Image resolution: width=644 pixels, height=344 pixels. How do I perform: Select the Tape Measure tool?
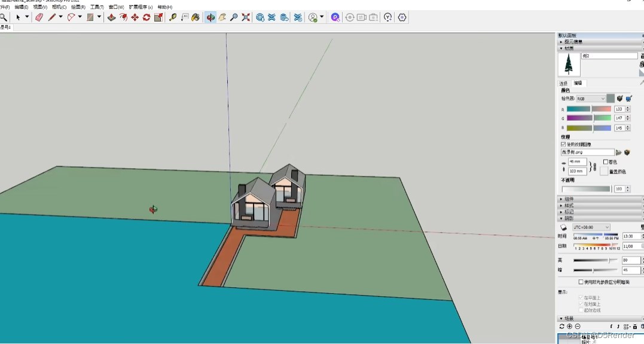pyautogui.click(x=173, y=17)
